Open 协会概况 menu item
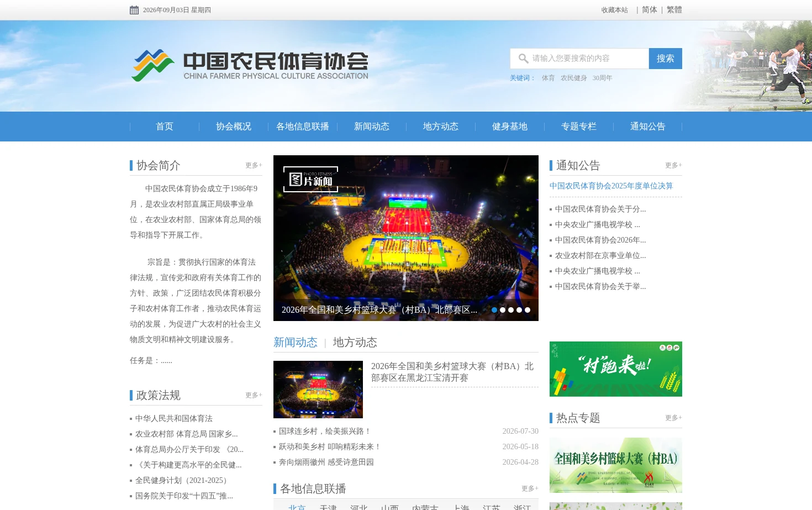Viewport: 812px width, 510px height. tap(234, 127)
